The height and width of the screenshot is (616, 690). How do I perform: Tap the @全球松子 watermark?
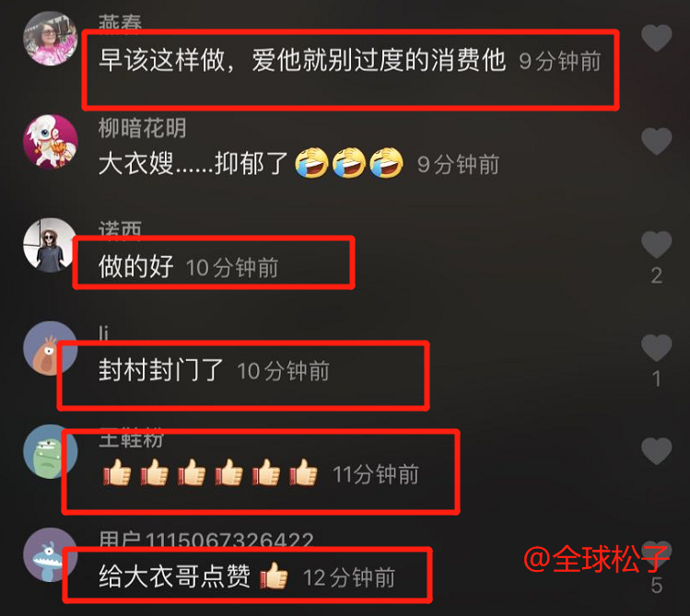[x=596, y=558]
